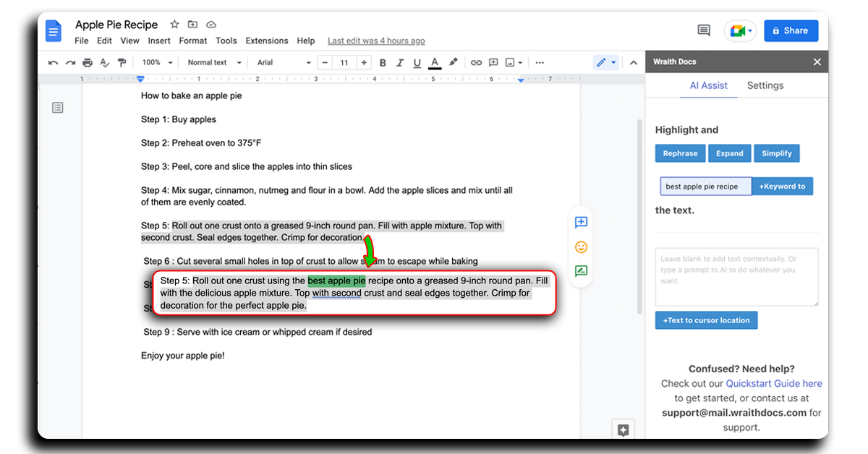
Task: Open the document outline icon
Action: click(x=58, y=108)
